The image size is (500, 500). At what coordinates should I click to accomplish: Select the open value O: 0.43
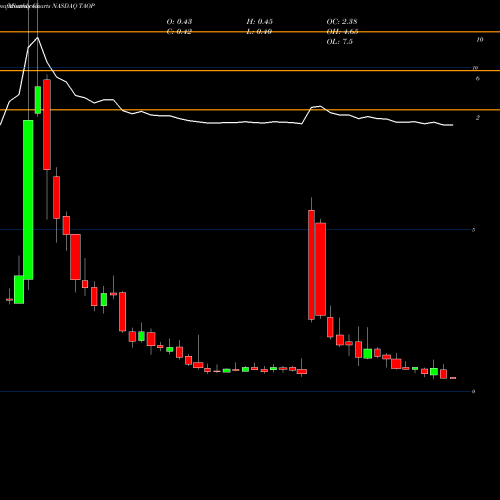pos(179,22)
